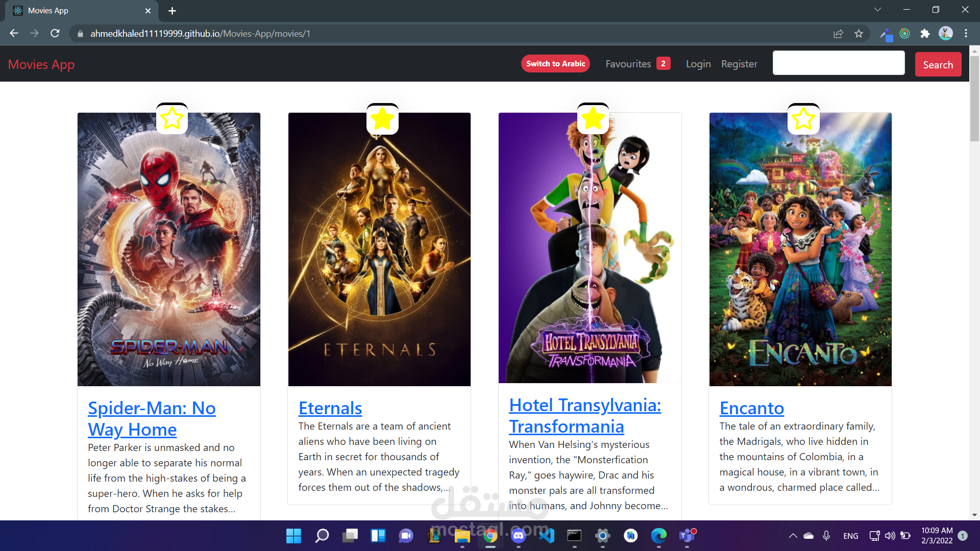The image size is (980, 551).
Task: Remove Eternals from favourites via star
Action: click(382, 119)
